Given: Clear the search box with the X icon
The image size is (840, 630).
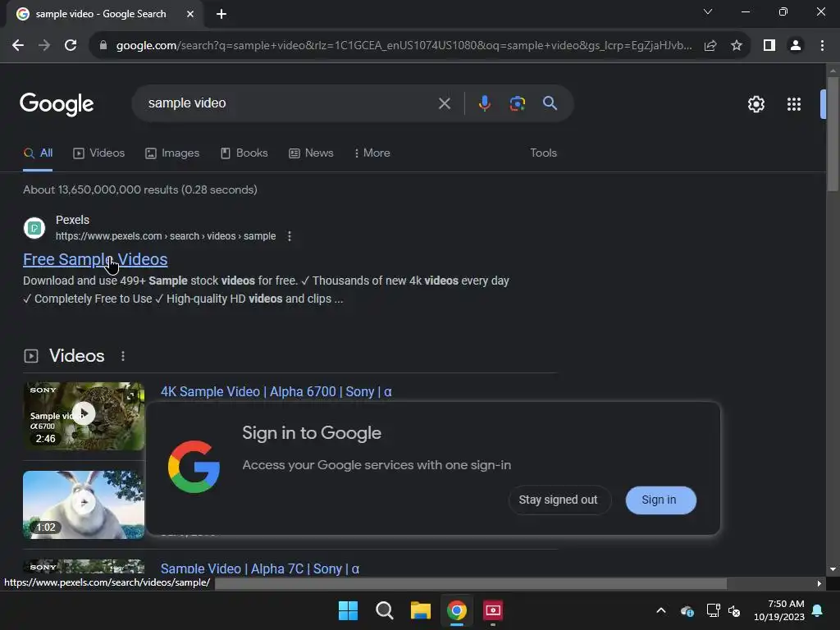Looking at the screenshot, I should click(444, 103).
